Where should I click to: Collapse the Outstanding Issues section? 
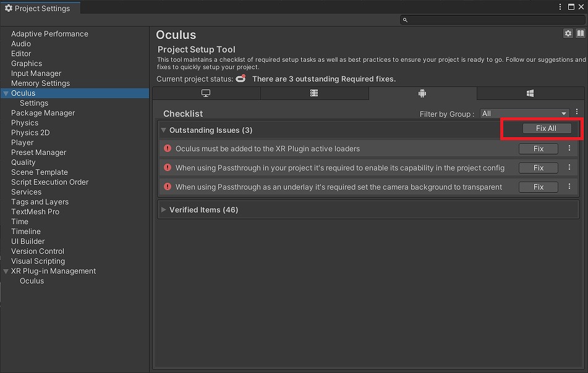(x=163, y=130)
